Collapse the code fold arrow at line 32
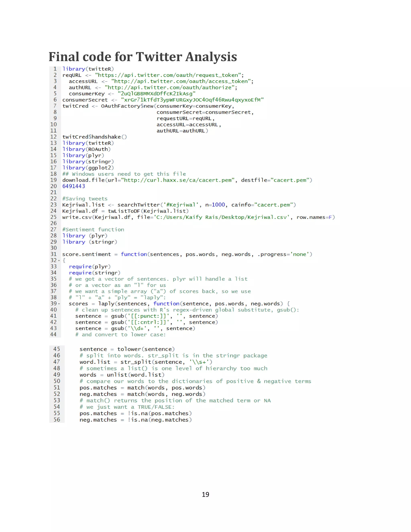 click(59, 261)
